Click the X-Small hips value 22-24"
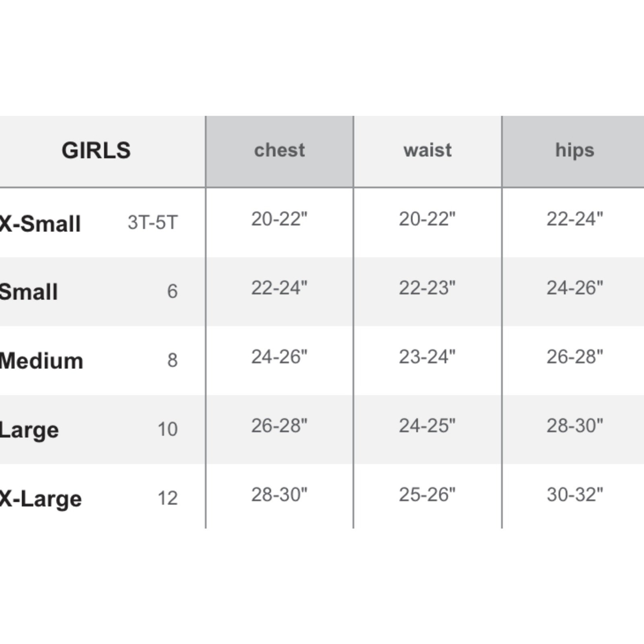 (574, 219)
